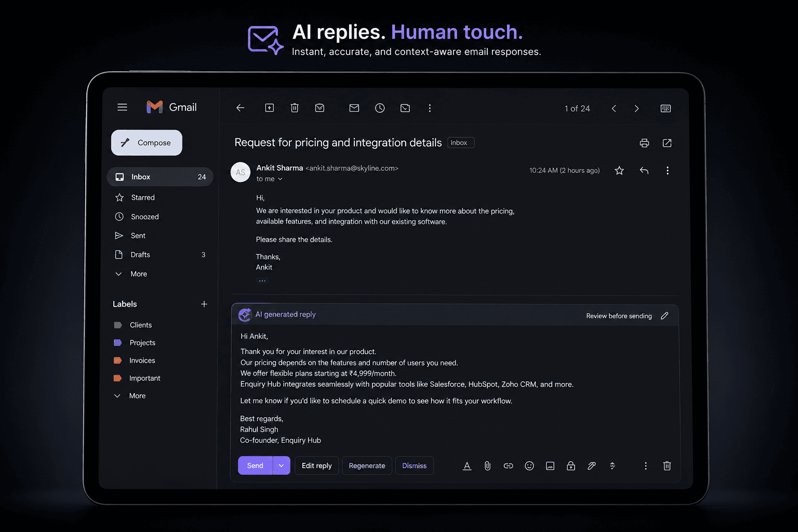This screenshot has height=532, width=798.
Task: Click the Edit reply button
Action: coord(317,465)
